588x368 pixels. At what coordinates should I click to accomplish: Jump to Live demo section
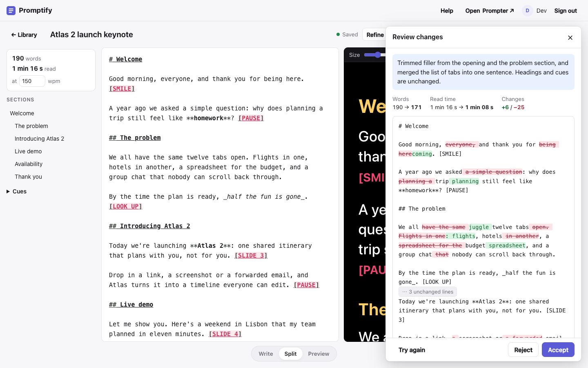[x=28, y=151]
